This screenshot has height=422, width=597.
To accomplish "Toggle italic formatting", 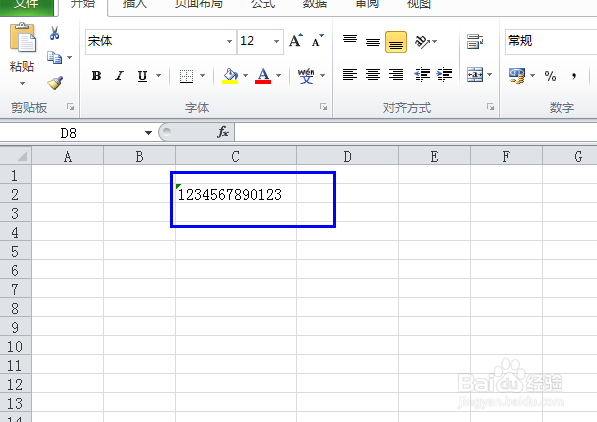I will click(x=120, y=76).
